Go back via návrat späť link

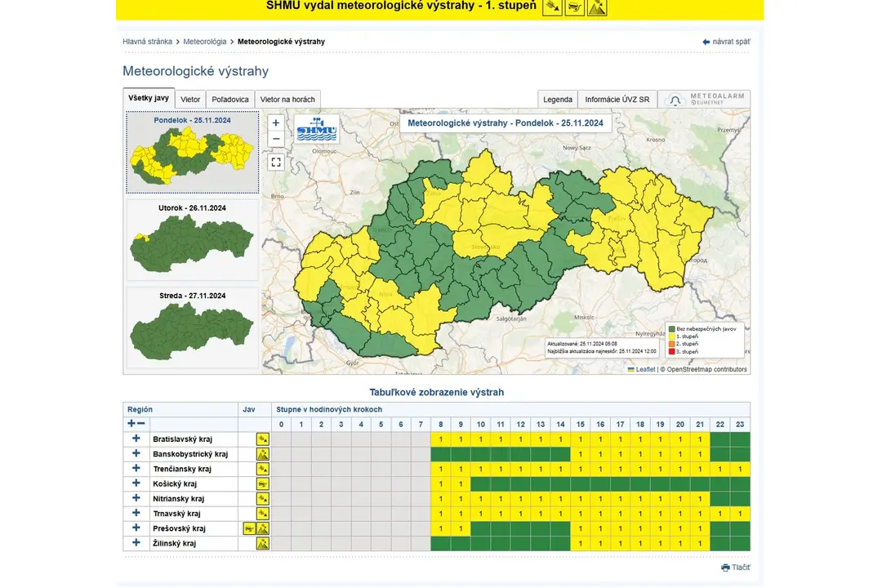point(726,42)
